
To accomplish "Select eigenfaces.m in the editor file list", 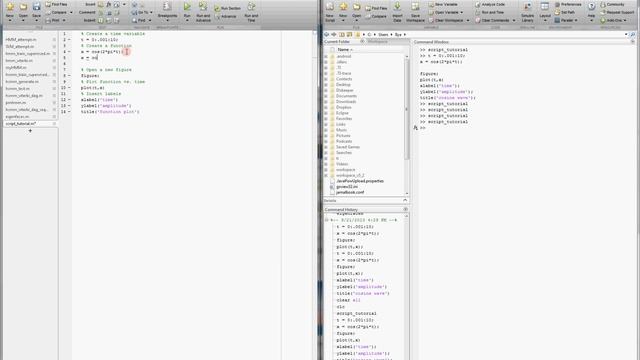I will pos(17,116).
